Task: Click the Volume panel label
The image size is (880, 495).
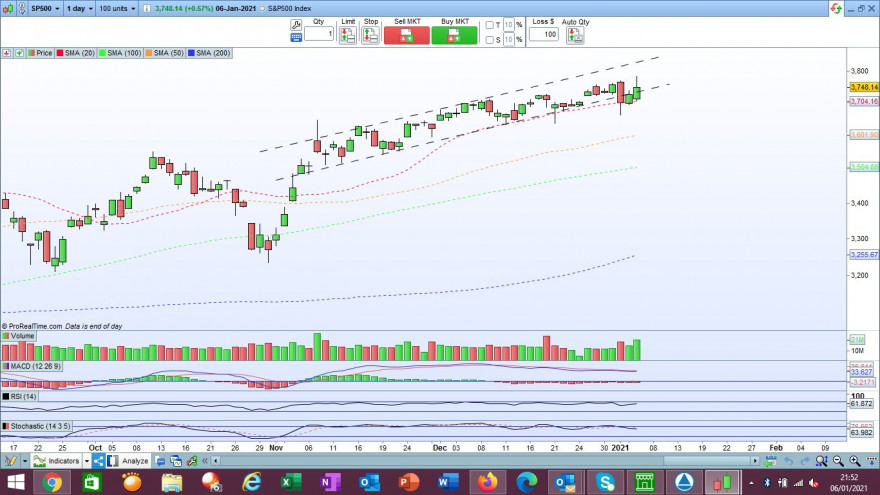Action: pyautogui.click(x=19, y=336)
